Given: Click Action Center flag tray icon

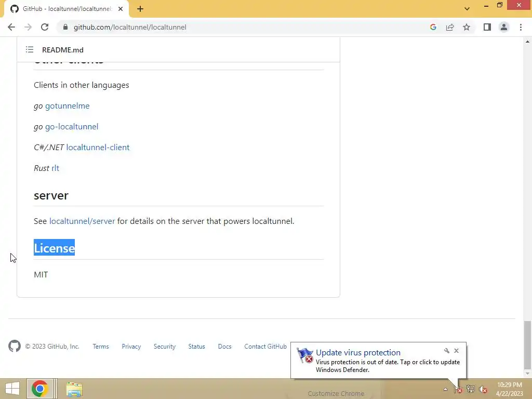Looking at the screenshot, I should point(458,389).
